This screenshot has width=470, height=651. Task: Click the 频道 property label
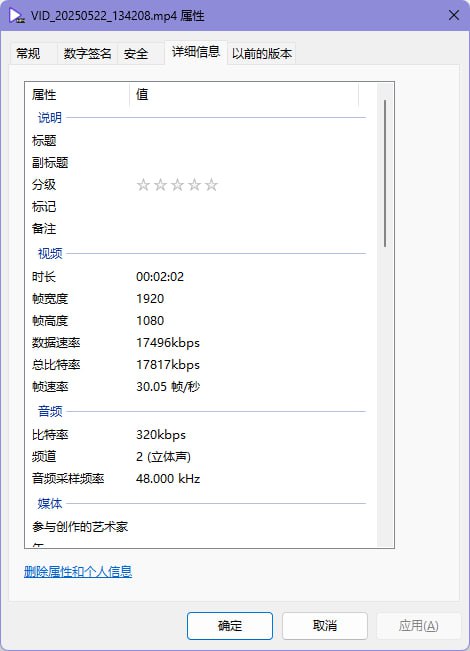pos(44,457)
